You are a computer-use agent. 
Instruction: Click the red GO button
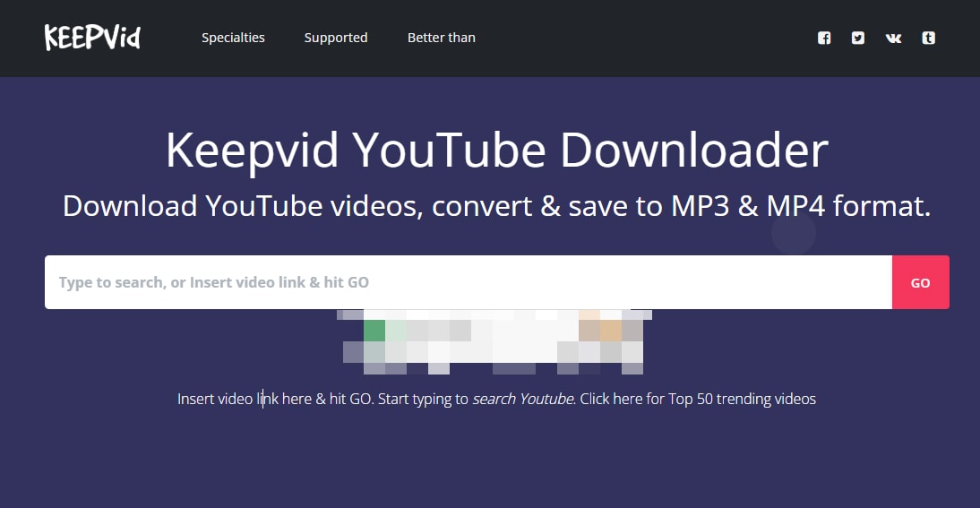coord(921,282)
